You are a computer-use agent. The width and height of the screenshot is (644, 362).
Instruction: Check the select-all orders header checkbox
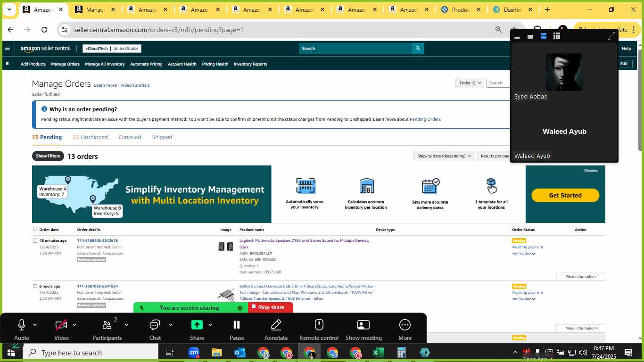click(35, 229)
